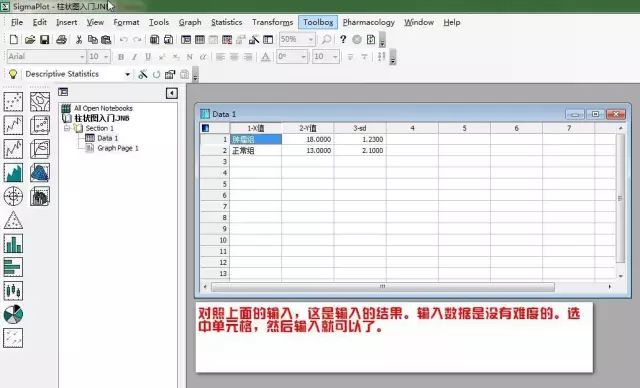
Task: Toggle Bold text formatting
Action: pyautogui.click(x=121, y=57)
